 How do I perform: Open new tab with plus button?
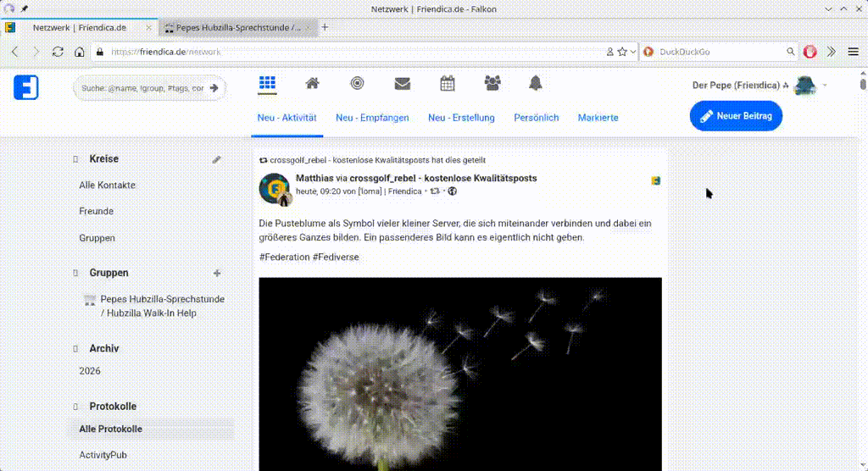[325, 27]
